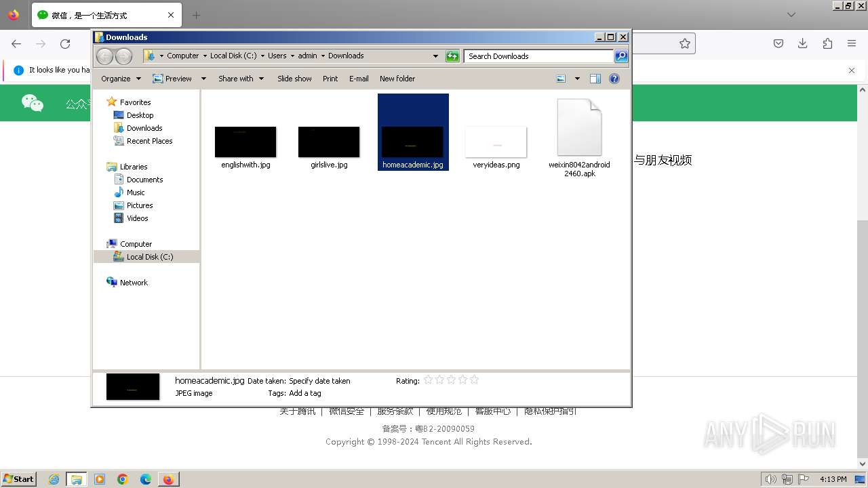Viewport: 868px width, 488px height.
Task: Select Downloads in the navigation pane
Action: [144, 128]
